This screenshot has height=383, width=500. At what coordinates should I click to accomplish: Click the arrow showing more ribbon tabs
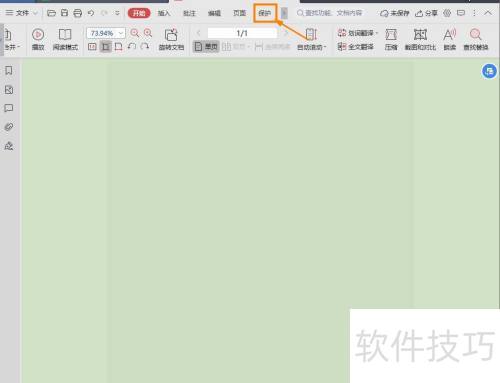point(284,13)
